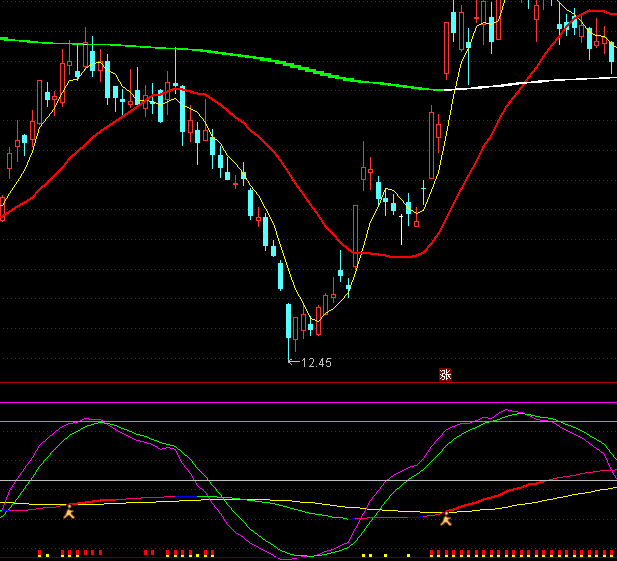Viewport: 617px width, 561px height.
Task: Select the green long-term moving average line
Action: [x=250, y=58]
